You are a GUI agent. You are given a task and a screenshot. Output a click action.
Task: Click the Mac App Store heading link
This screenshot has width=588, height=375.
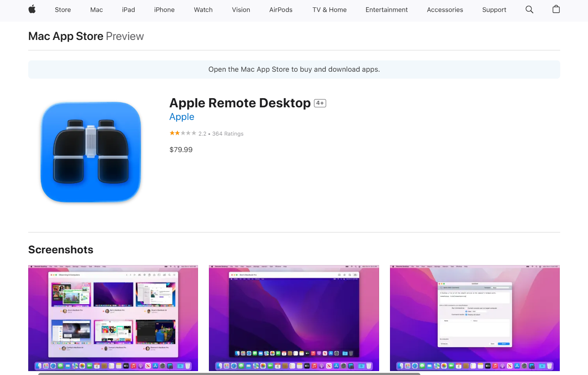click(x=66, y=36)
